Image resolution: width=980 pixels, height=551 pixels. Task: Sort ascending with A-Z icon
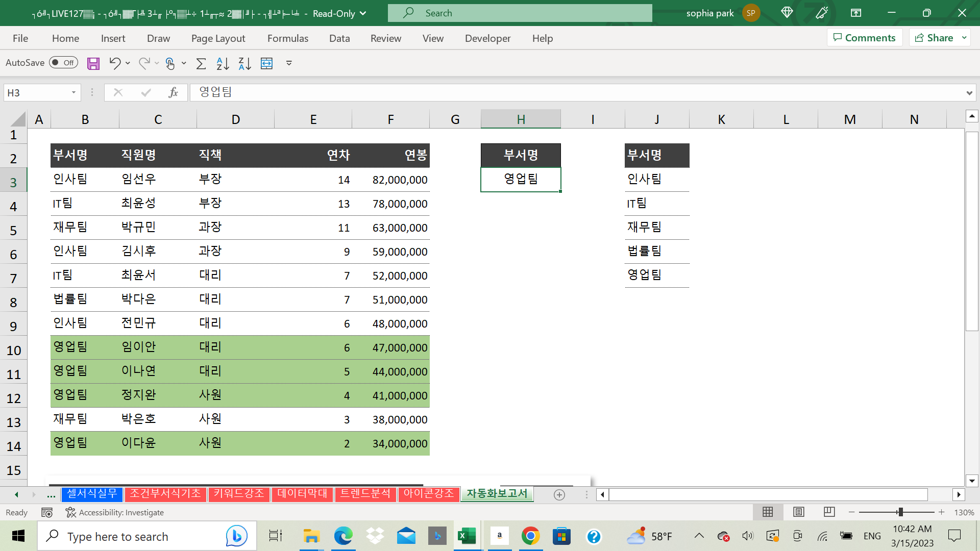223,63
